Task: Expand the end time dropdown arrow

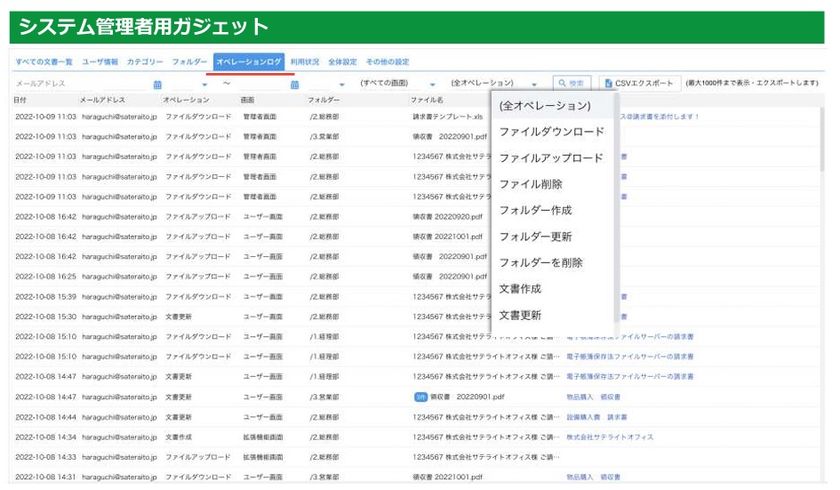Action: click(342, 85)
